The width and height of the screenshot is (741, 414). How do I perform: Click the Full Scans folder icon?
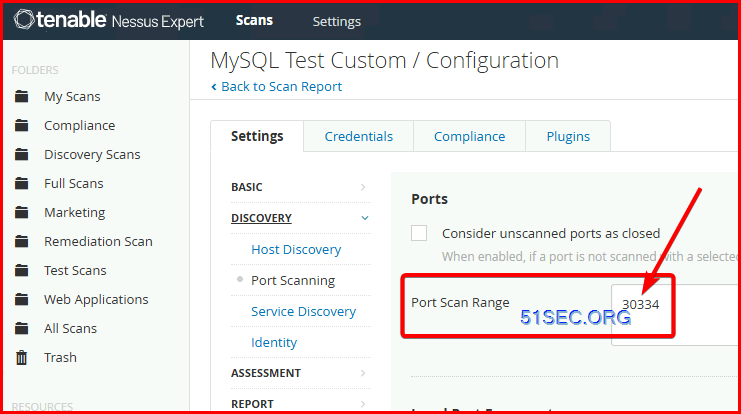pos(21,183)
